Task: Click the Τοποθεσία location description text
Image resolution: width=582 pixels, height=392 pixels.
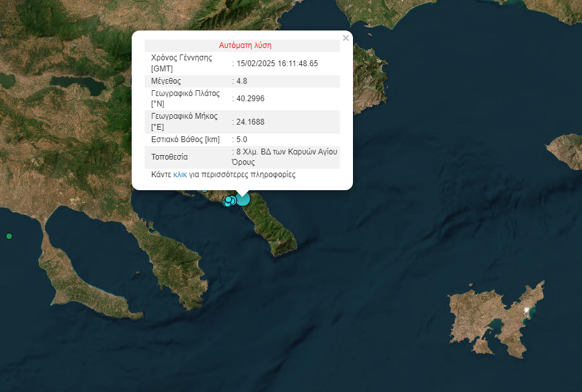Action: (x=286, y=156)
